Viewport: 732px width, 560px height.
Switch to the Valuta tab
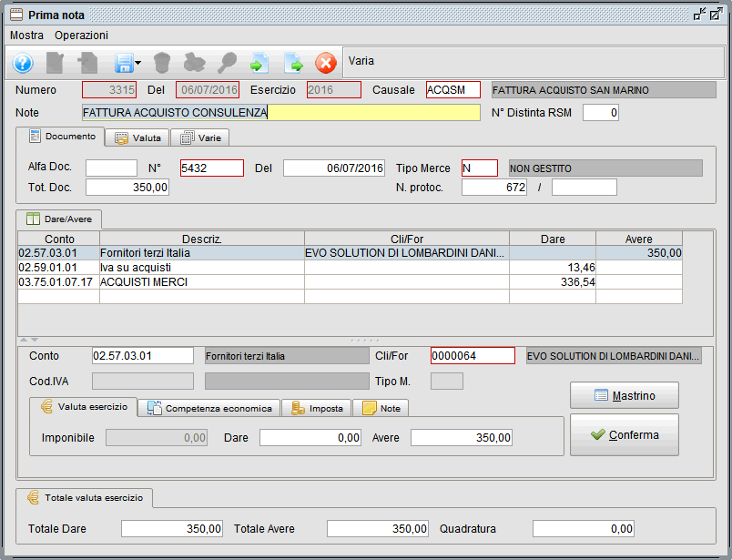click(137, 137)
